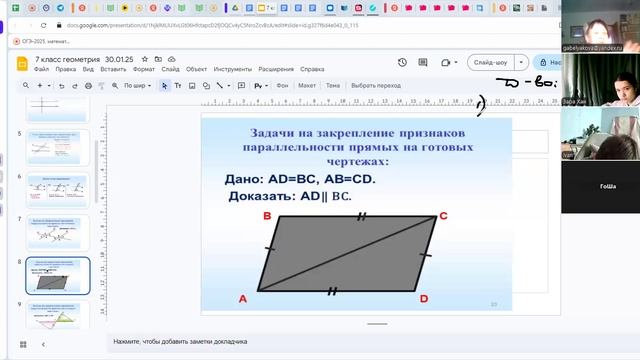640x360 pixels.
Task: Add a new slide with plus icon
Action: point(40,85)
